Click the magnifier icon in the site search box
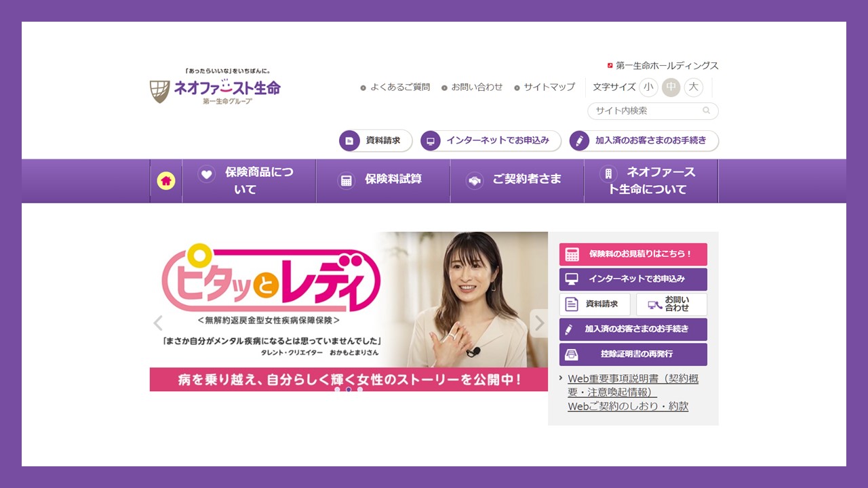This screenshot has height=488, width=868. 707,110
